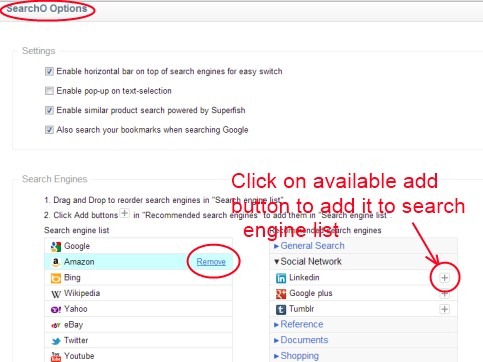Click the Google plus icon
The height and width of the screenshot is (362, 483).
(281, 294)
